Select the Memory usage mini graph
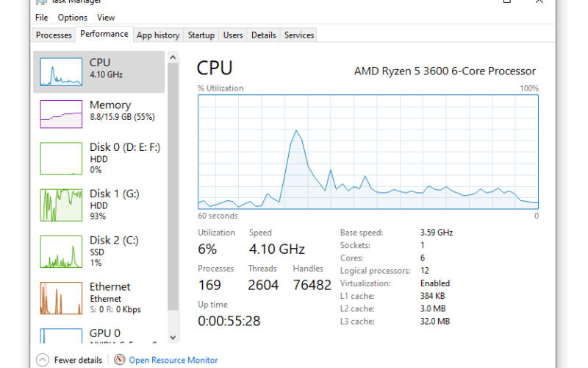Viewport: 588px width, 368px height. (61, 114)
